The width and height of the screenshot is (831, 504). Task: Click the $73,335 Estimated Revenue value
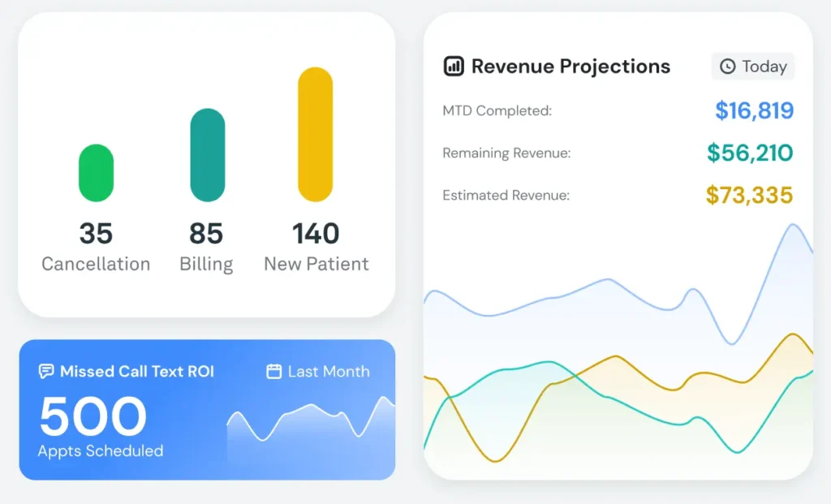[749, 195]
